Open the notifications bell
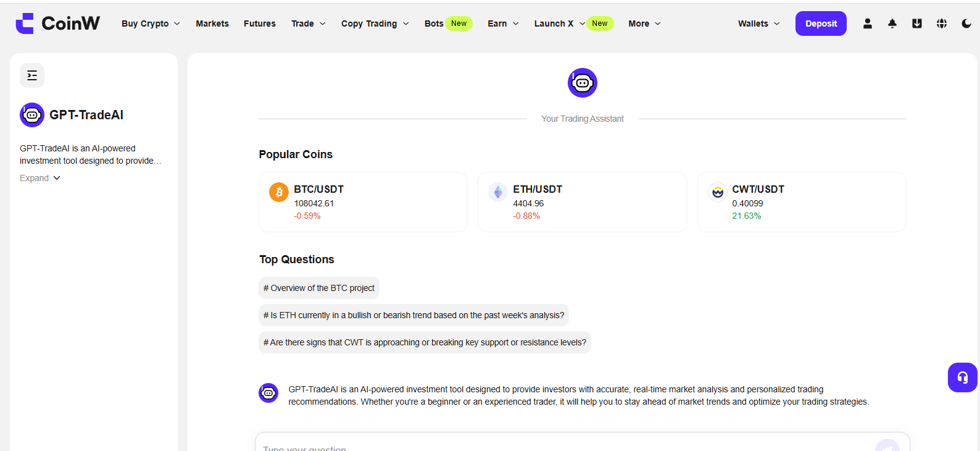The image size is (980, 451). [892, 23]
